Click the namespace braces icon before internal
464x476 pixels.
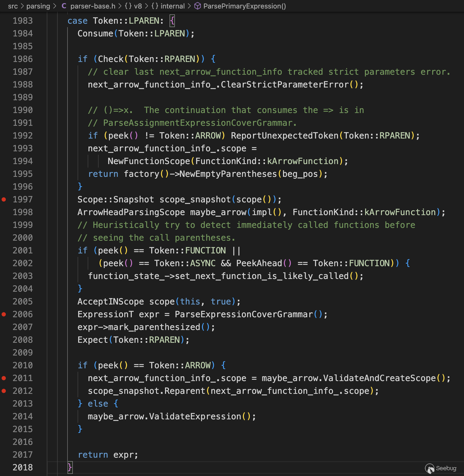pyautogui.click(x=155, y=6)
